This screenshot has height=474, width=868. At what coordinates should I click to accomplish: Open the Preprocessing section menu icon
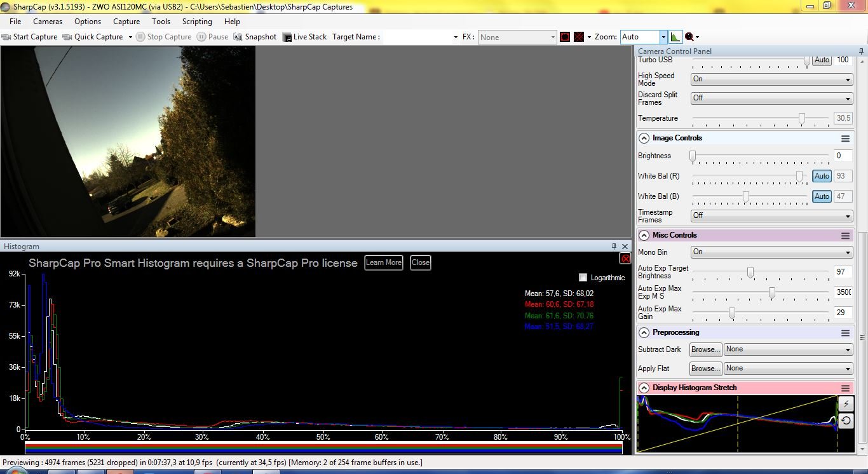[845, 332]
